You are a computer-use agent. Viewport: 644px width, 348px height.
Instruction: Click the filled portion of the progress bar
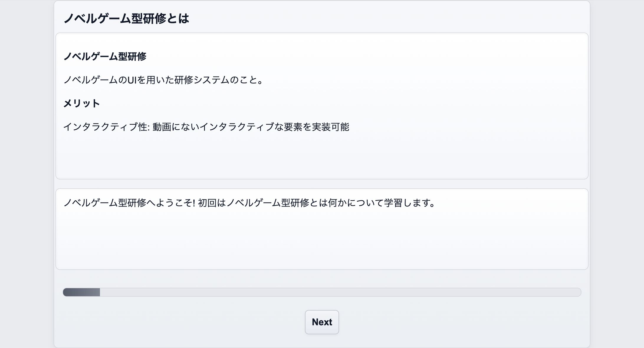pyautogui.click(x=81, y=292)
